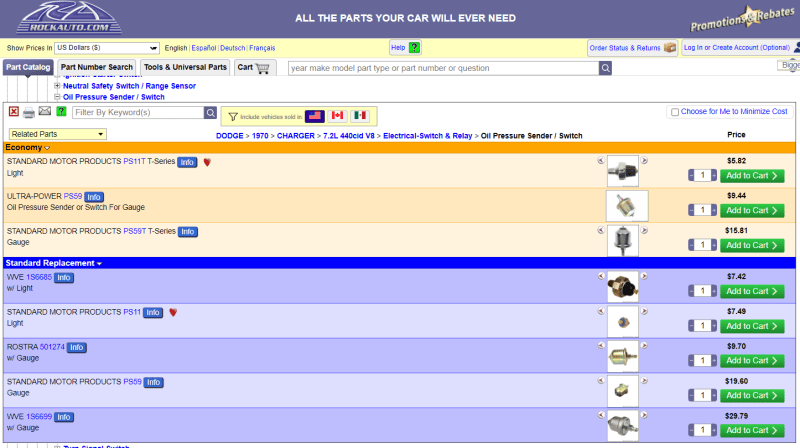The height and width of the screenshot is (448, 800).
Task: Open Info for WVE 1S6699
Action: (64, 417)
